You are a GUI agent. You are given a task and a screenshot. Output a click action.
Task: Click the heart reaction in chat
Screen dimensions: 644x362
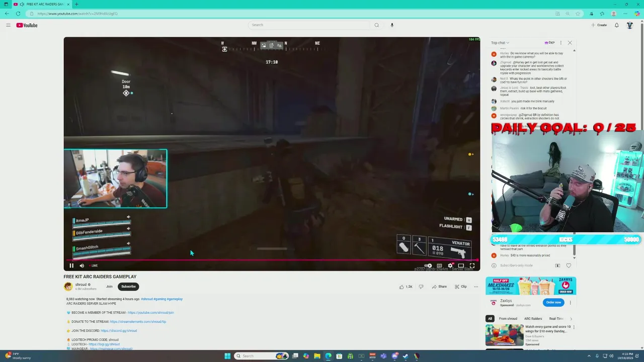point(569,265)
